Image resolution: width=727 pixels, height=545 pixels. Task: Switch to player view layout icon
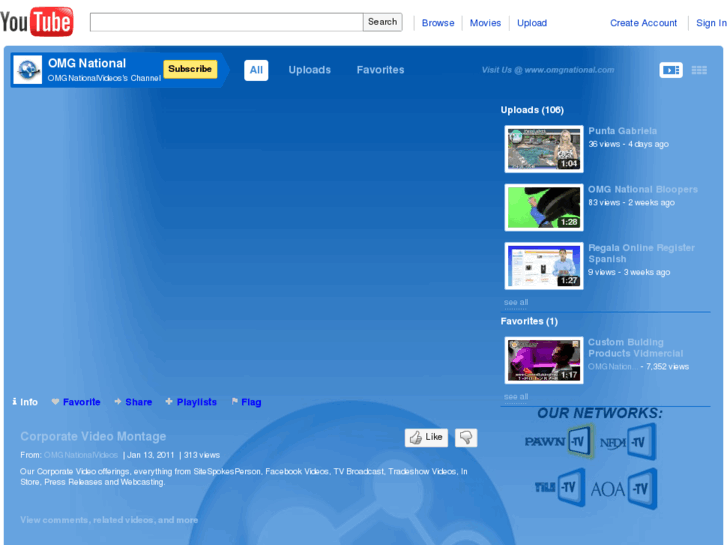pyautogui.click(x=670, y=70)
